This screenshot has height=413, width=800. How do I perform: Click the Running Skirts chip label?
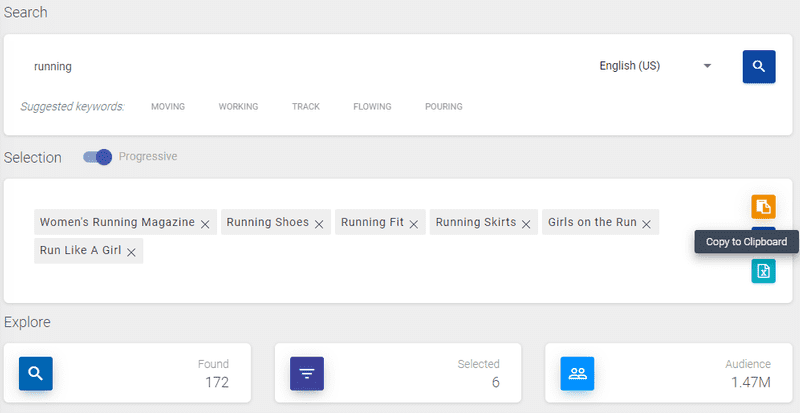476,222
